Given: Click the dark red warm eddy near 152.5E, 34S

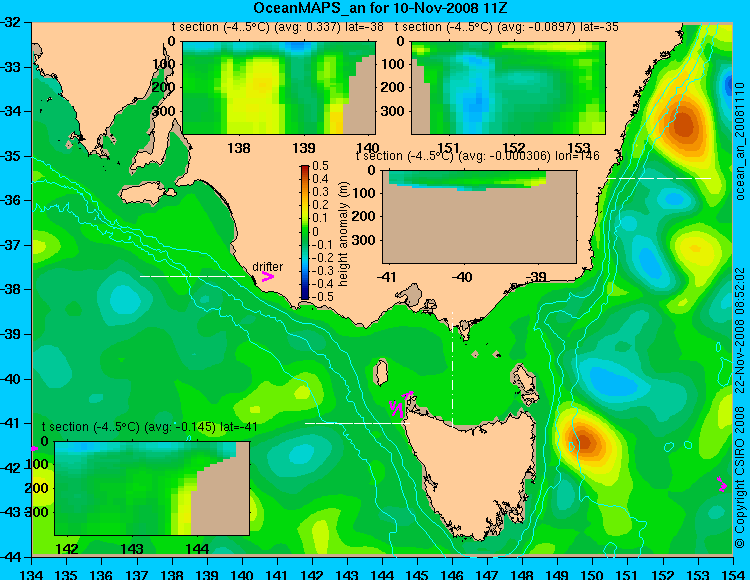Looking at the screenshot, I should [x=683, y=122].
